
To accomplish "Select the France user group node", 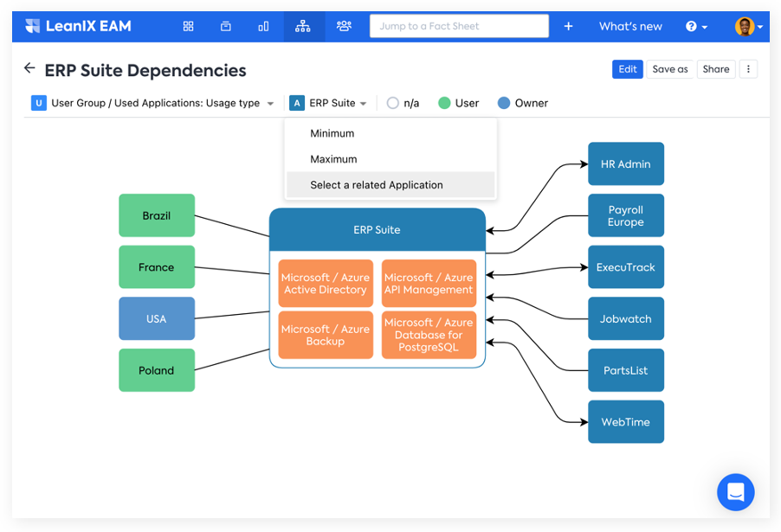I will pyautogui.click(x=157, y=267).
